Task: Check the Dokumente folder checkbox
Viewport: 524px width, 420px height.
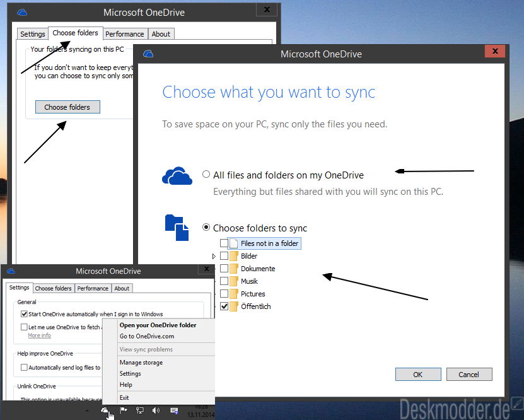Action: (224, 269)
